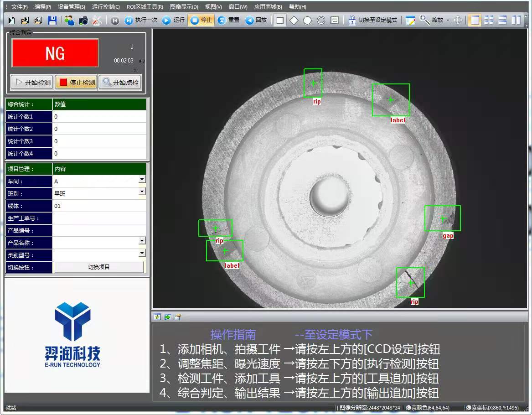Expand the 车间 workshop dropdown
The image size is (532, 415).
(x=142, y=180)
